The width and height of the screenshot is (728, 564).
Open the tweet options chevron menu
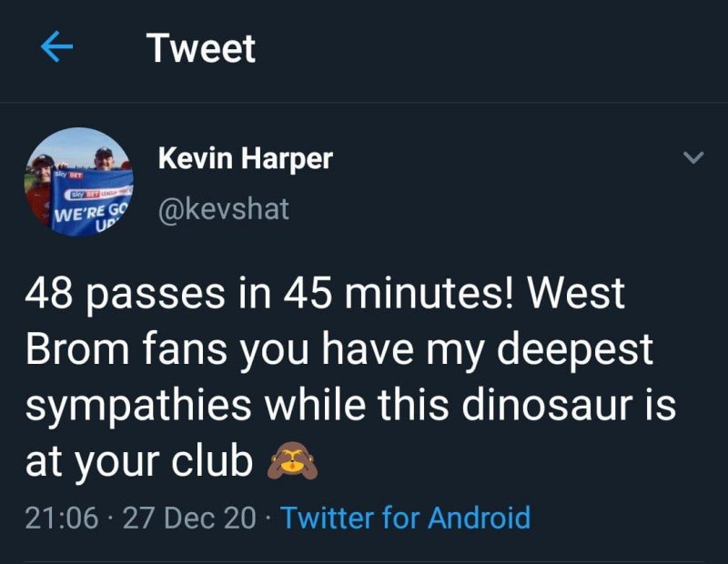pos(693,159)
